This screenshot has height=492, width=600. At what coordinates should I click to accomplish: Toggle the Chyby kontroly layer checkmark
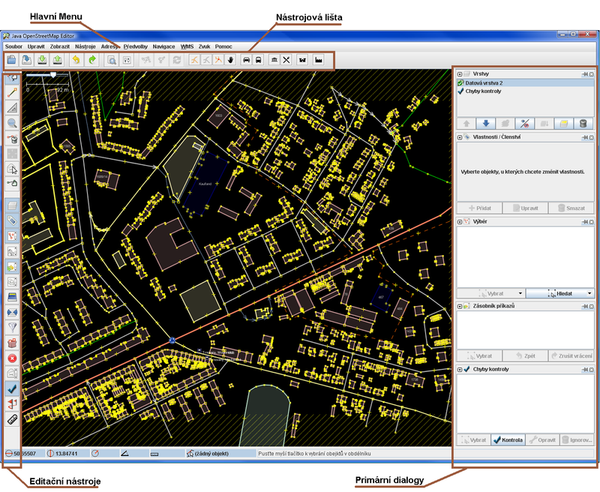coord(460,91)
